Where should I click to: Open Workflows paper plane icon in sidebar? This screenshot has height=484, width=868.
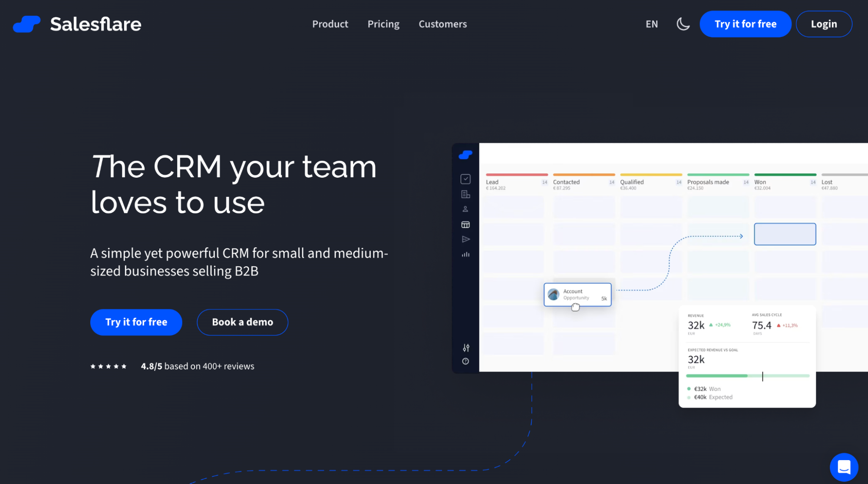click(x=465, y=239)
